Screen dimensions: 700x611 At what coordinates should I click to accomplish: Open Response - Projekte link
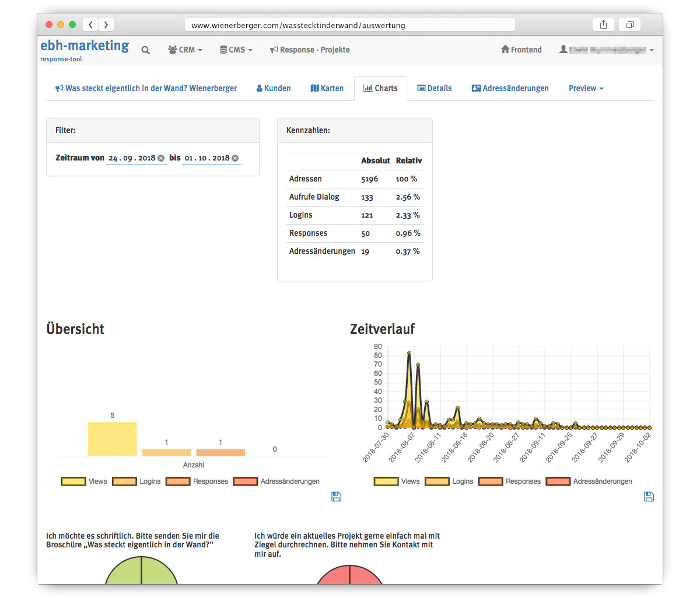pyautogui.click(x=310, y=50)
